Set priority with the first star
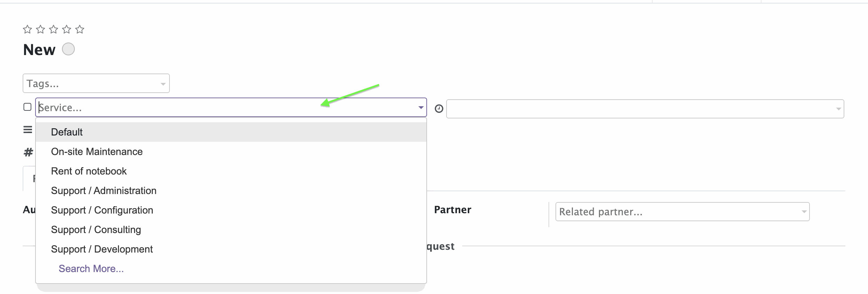This screenshot has width=868, height=294. click(x=27, y=29)
